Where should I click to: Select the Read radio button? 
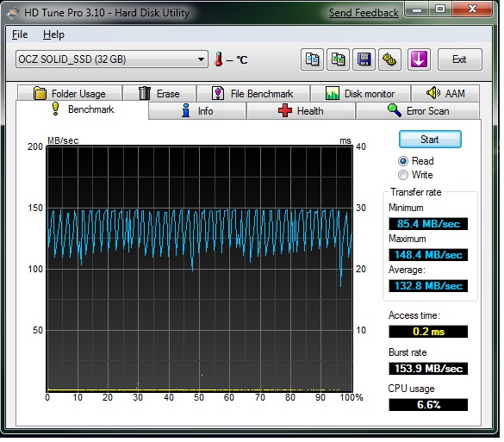coord(403,161)
